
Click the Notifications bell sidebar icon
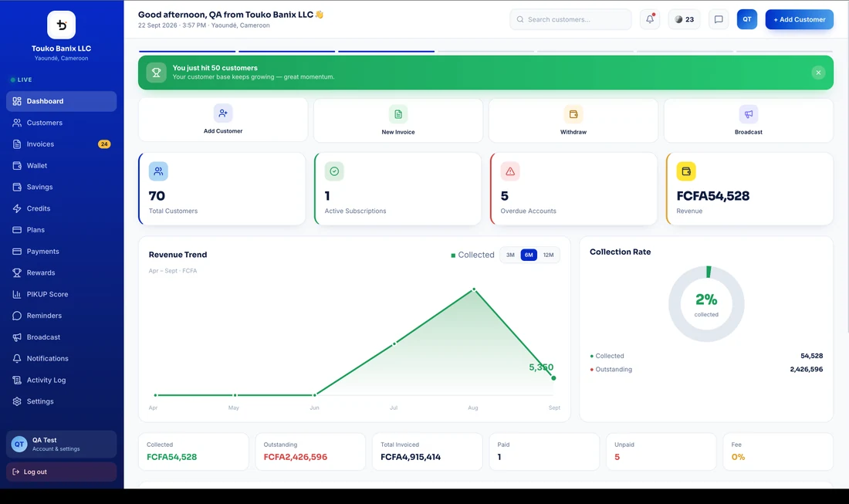click(x=17, y=358)
